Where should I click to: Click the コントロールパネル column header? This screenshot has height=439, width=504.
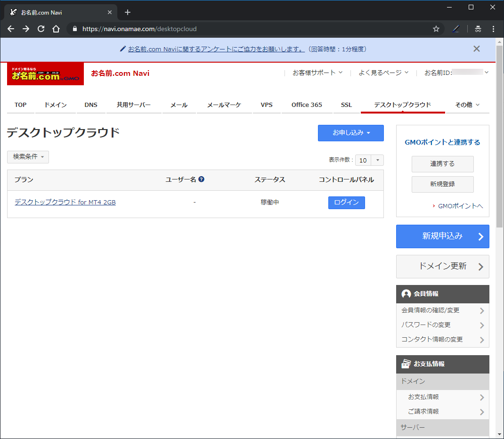coord(347,179)
